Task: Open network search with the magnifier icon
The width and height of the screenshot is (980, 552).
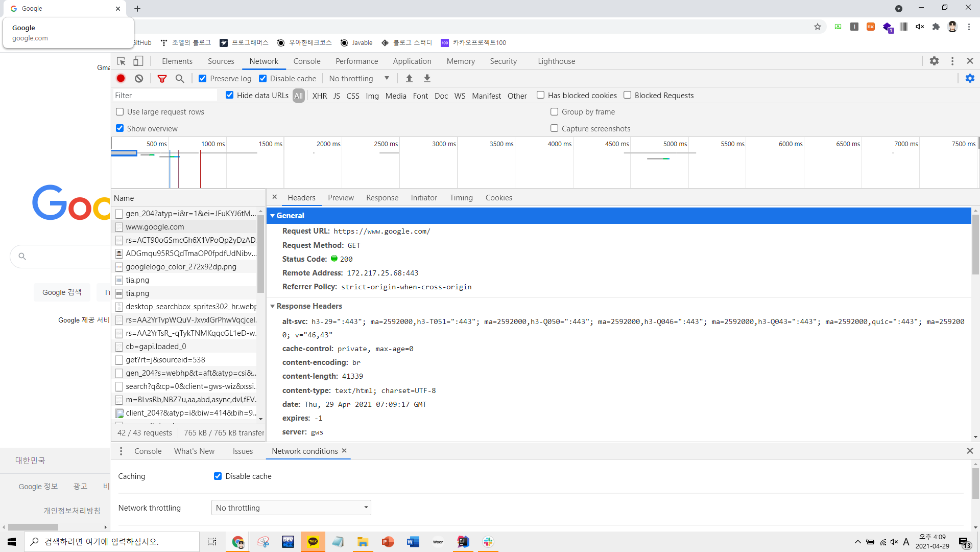Action: (180, 78)
